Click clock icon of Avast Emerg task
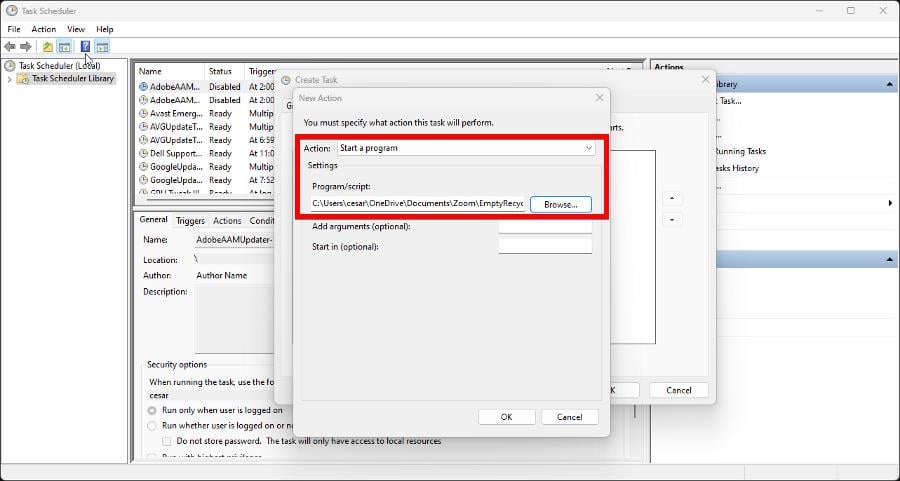Viewport: 900px width, 481px height. click(143, 114)
